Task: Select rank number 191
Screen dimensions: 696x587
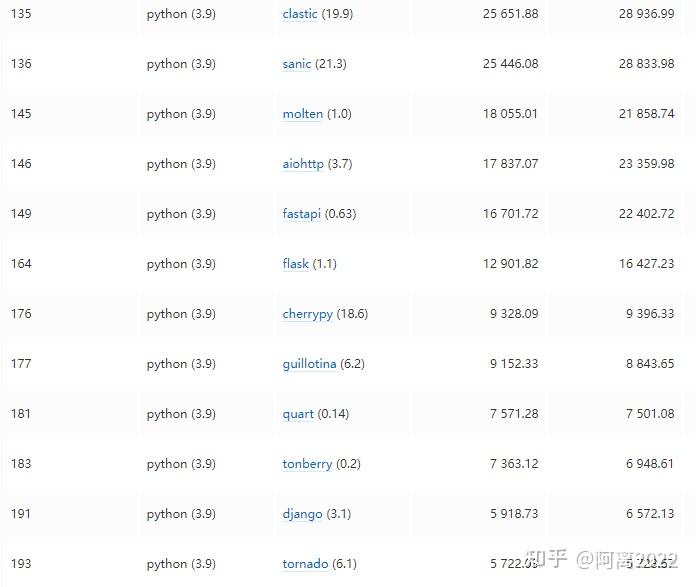Action: (21, 514)
